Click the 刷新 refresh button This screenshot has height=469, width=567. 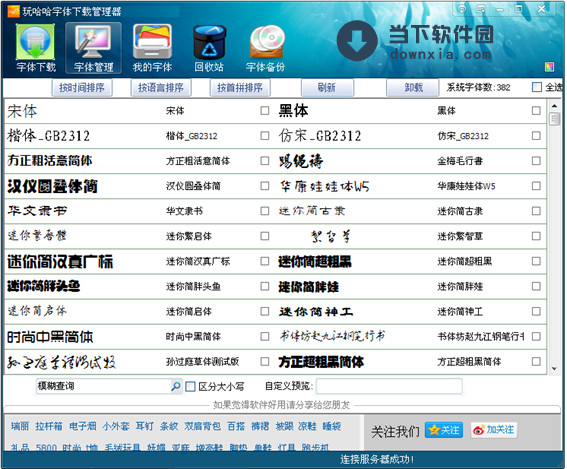tap(327, 88)
